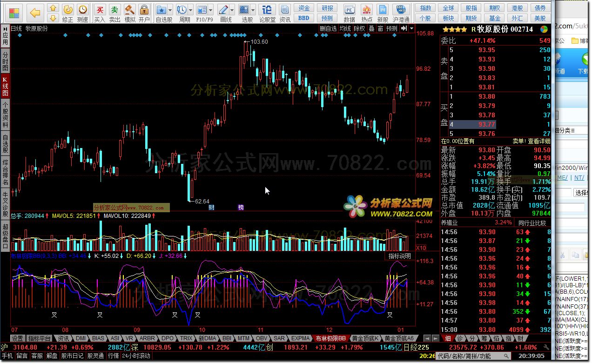592x364 pixels.
Task: Open the chart header dropdown triangle
Action: [411, 28]
